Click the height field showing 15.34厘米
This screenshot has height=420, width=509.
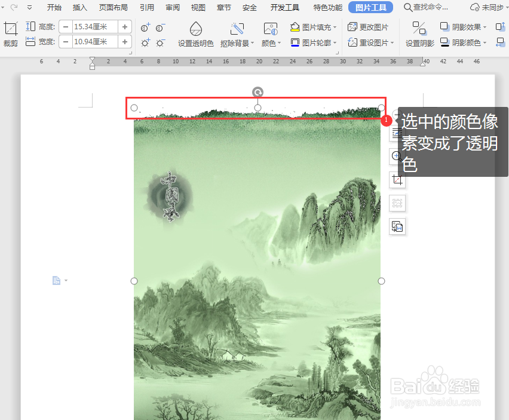coord(95,27)
